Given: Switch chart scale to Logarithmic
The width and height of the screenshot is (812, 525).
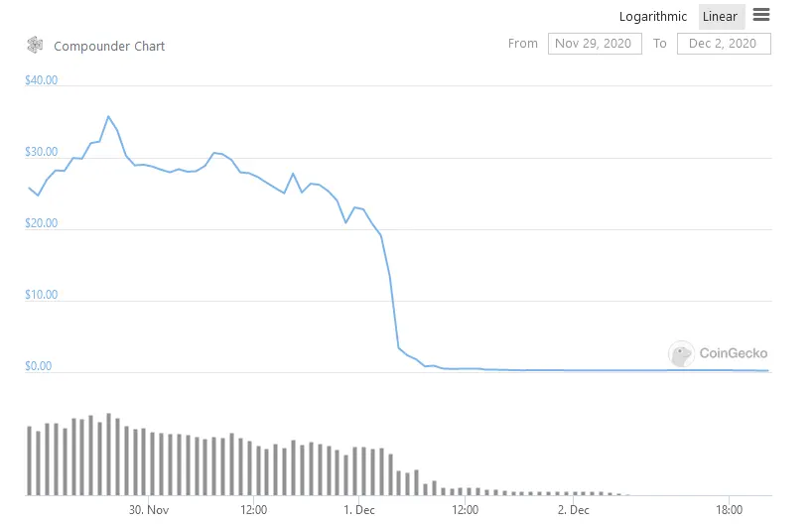Looking at the screenshot, I should tap(652, 16).
